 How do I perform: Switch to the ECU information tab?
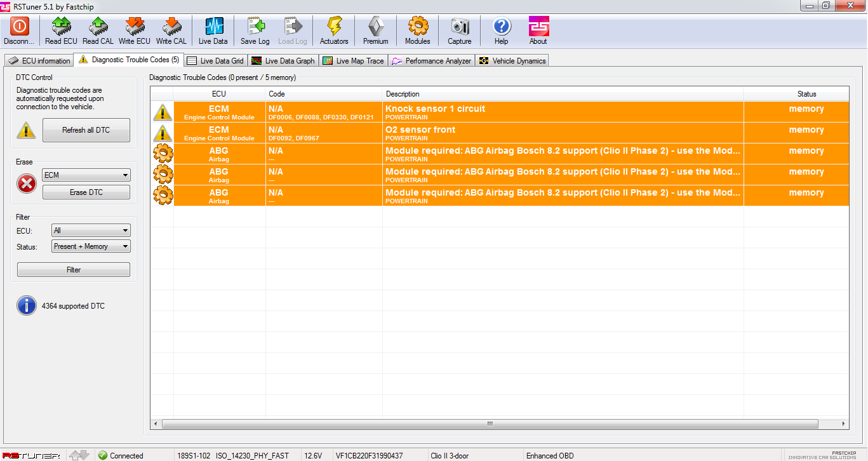tap(39, 61)
